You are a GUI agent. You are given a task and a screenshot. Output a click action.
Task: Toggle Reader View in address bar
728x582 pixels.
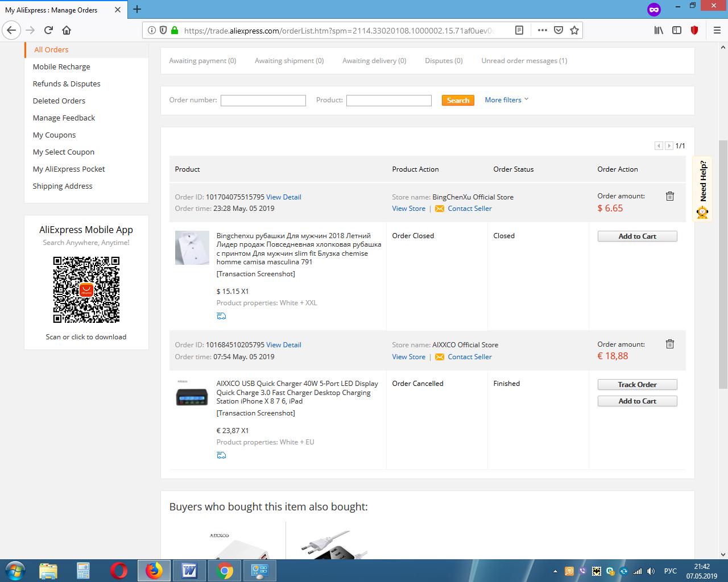click(519, 30)
